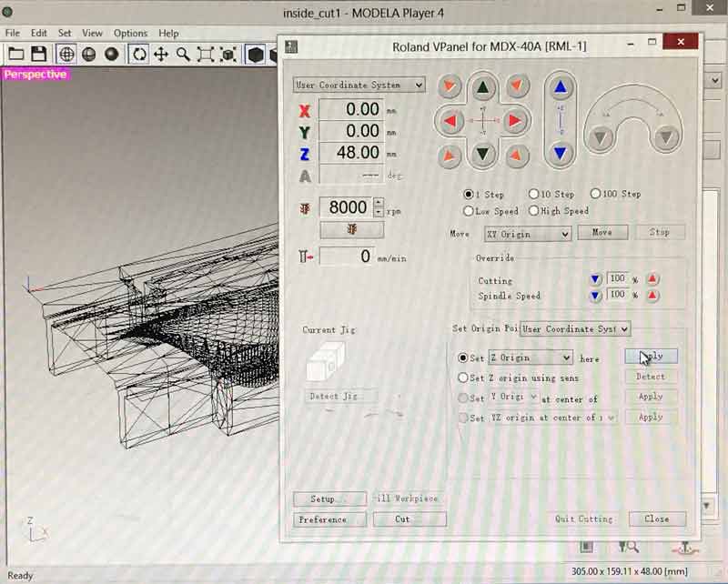Image resolution: width=728 pixels, height=584 pixels.
Task: Toggle spindle on with spindle button
Action: [352, 229]
